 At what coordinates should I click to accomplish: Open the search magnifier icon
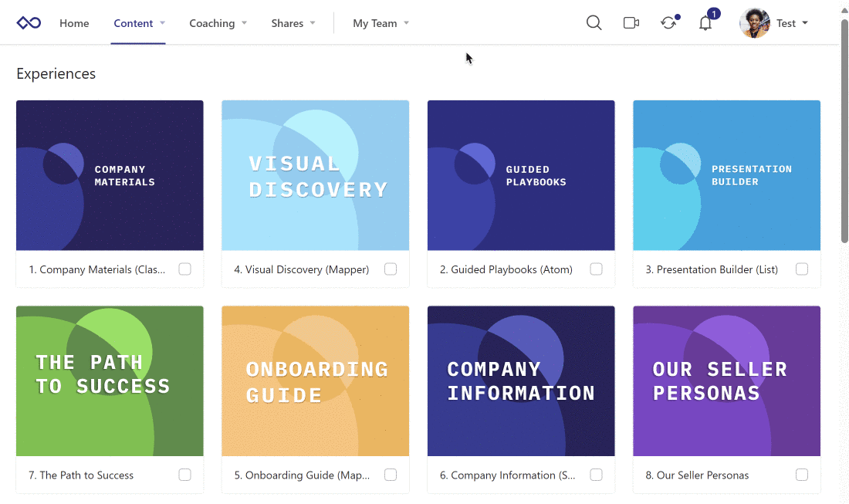(x=594, y=22)
